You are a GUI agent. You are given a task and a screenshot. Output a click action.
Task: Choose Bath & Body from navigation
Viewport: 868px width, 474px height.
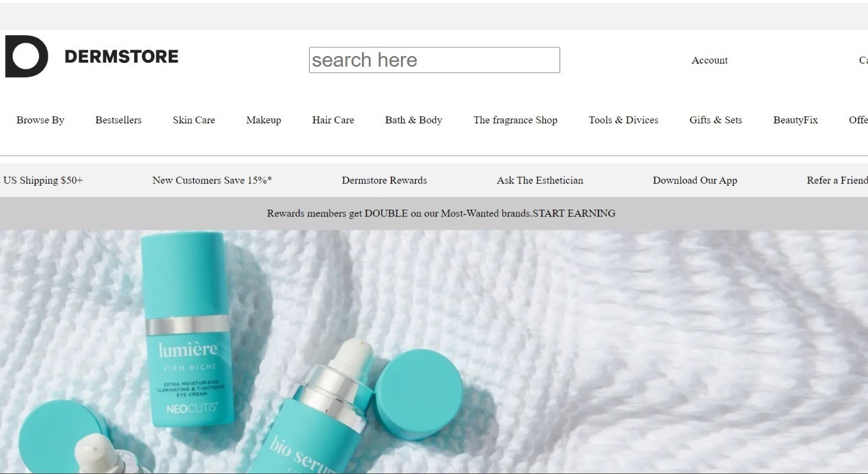[414, 120]
